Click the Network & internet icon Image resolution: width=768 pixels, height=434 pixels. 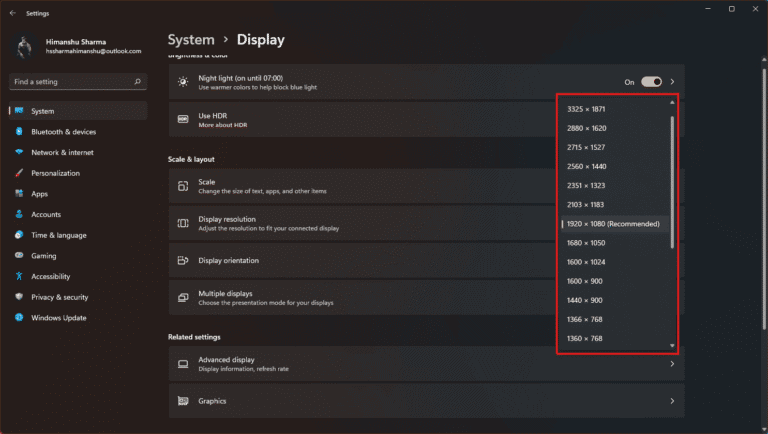(19, 152)
